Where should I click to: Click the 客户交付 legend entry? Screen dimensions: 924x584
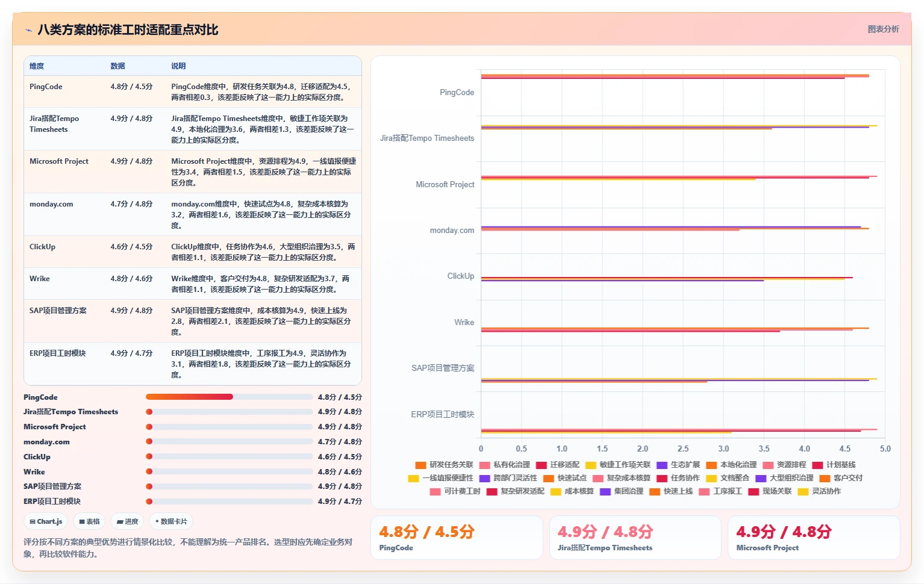click(x=841, y=478)
